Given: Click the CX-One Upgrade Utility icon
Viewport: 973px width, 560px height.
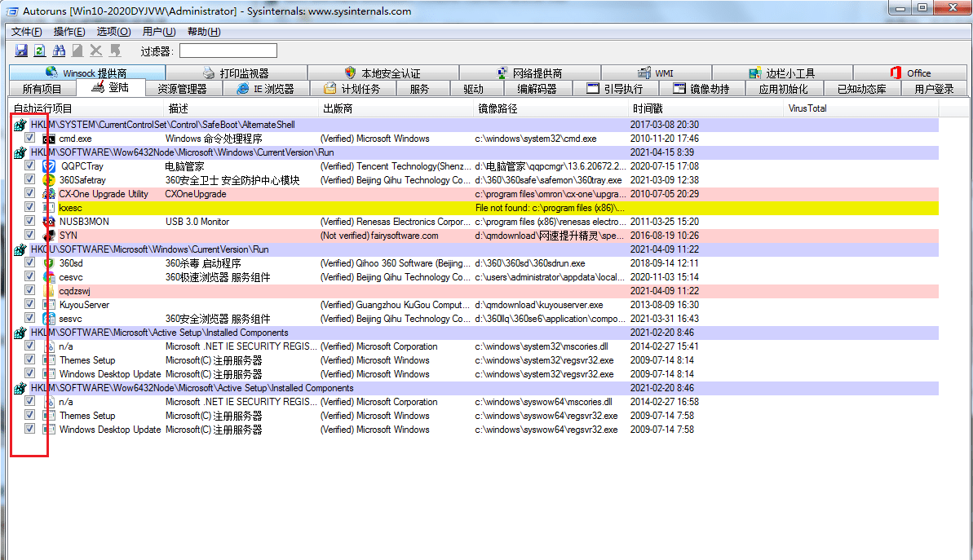Looking at the screenshot, I should (x=49, y=194).
